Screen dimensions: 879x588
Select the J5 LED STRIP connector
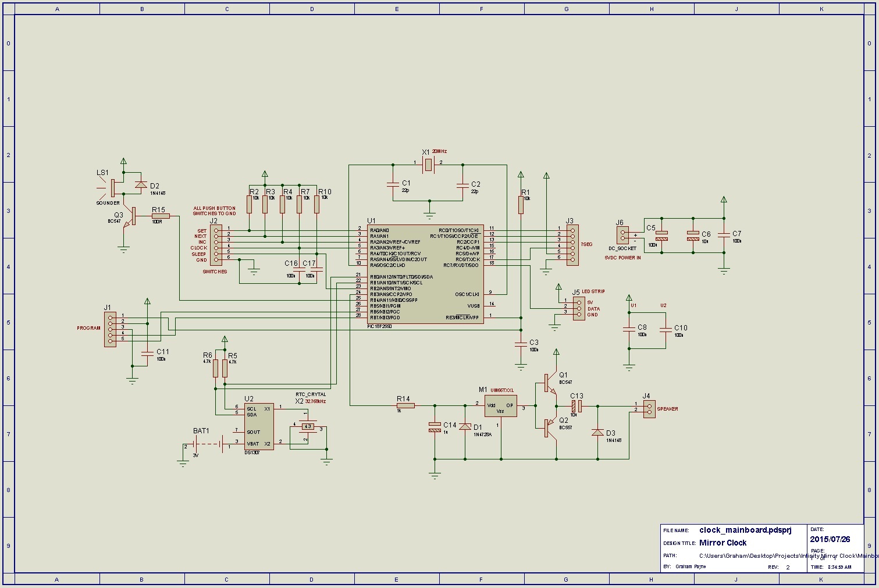pos(578,308)
